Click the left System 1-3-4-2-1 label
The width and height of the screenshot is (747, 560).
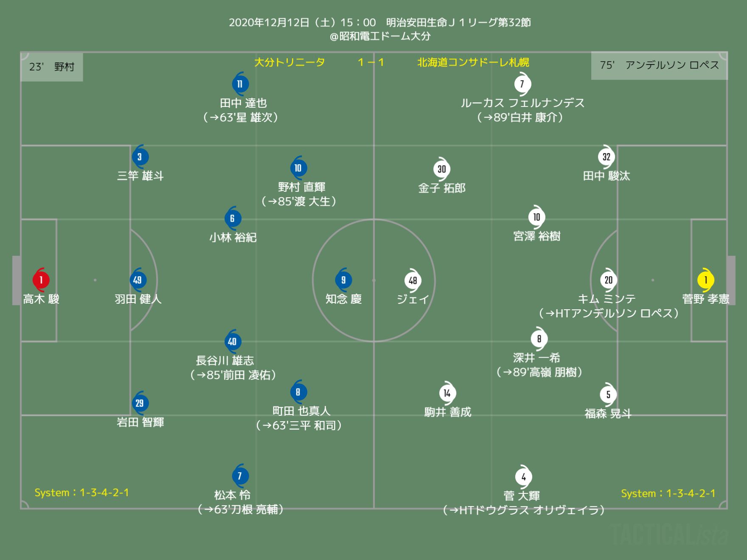pyautogui.click(x=81, y=493)
